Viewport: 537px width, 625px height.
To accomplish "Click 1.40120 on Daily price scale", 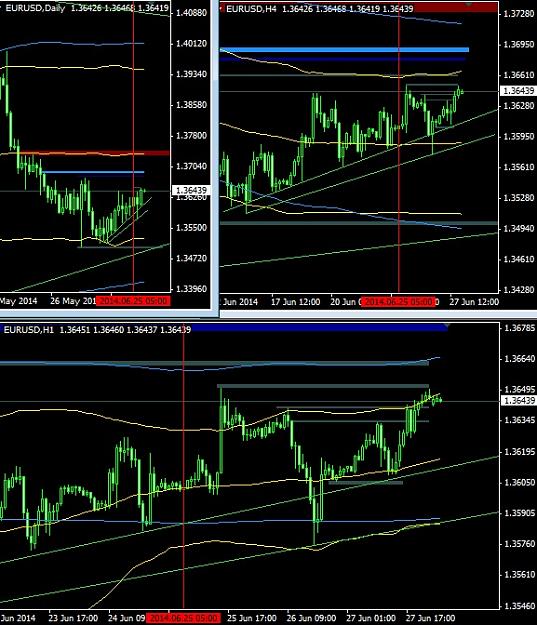I will (x=192, y=43).
